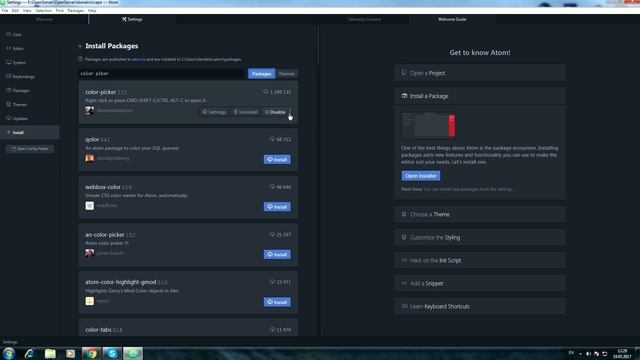This screenshot has height=360, width=640.
Task: Open the Edit menu
Action: tap(16, 11)
